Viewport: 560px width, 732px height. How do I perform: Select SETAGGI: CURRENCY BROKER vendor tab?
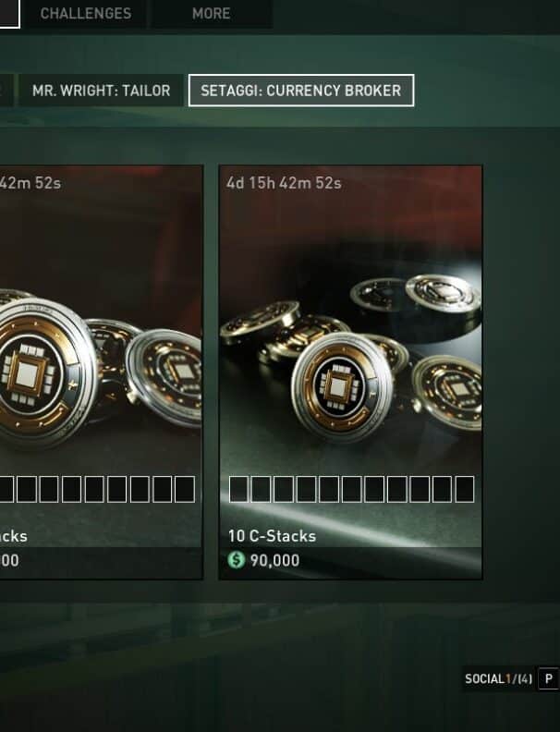301,91
